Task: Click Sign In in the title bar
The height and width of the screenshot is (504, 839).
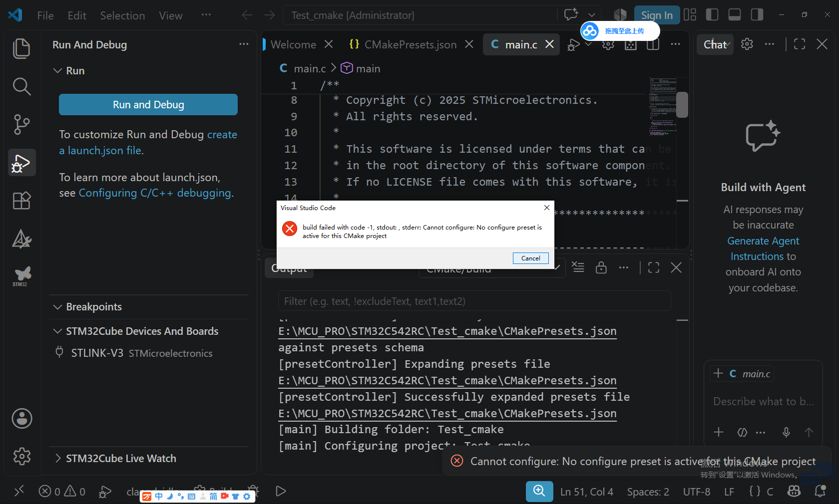Action: (x=657, y=15)
